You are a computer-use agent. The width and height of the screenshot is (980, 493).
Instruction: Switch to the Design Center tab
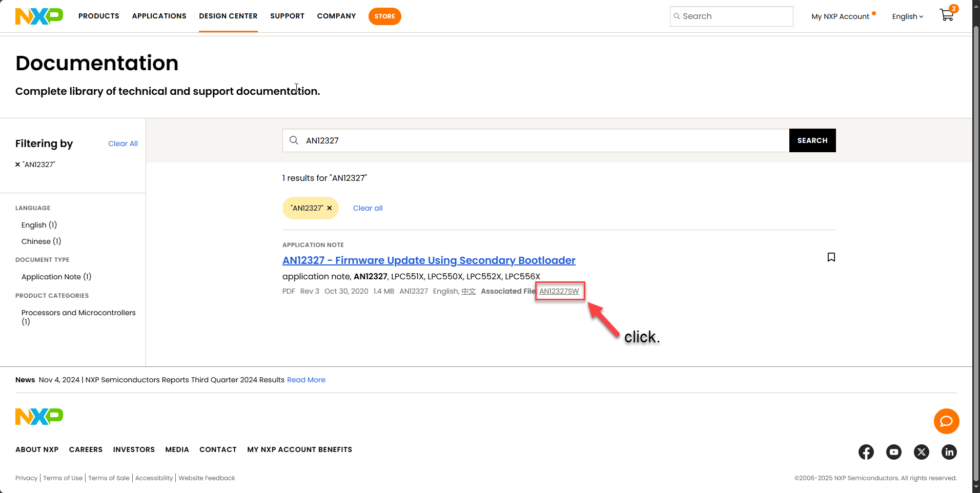coord(228,16)
